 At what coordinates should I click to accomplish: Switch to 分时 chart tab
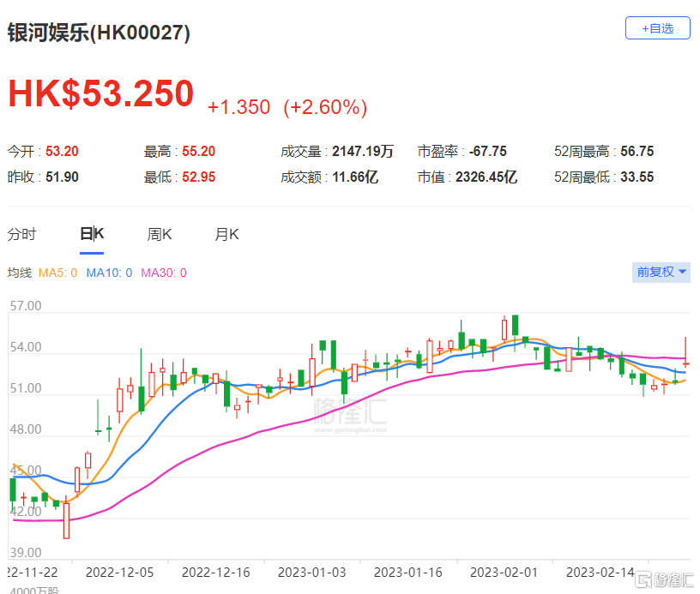21,234
